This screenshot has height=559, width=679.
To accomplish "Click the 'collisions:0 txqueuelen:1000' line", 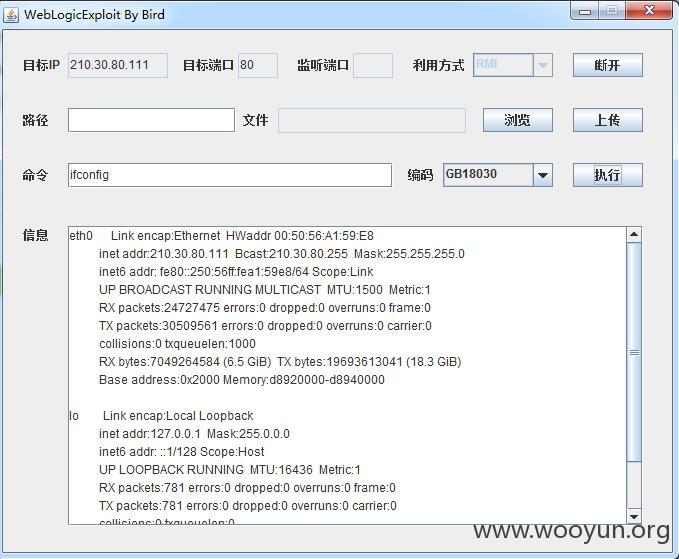I will point(177,344).
